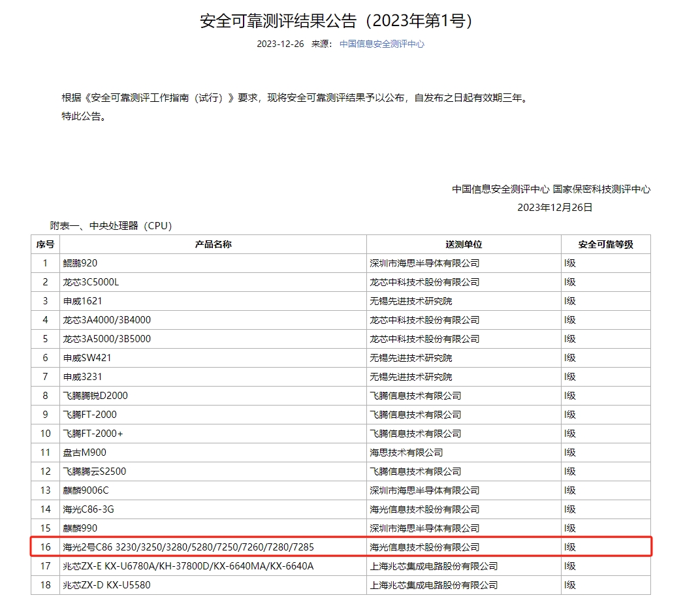Click the 申威1621 product name
700x606 pixels.
coord(82,301)
